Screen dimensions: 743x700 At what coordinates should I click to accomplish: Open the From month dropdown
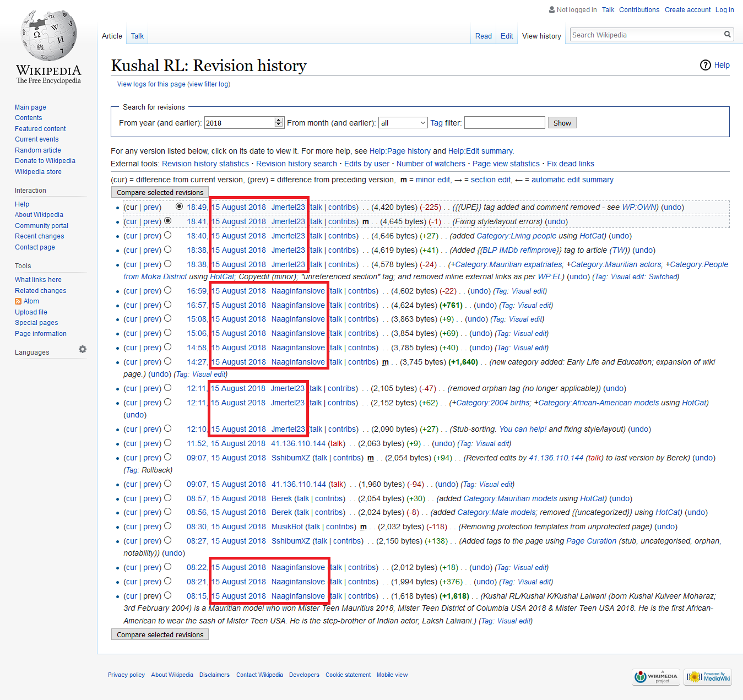pos(403,123)
